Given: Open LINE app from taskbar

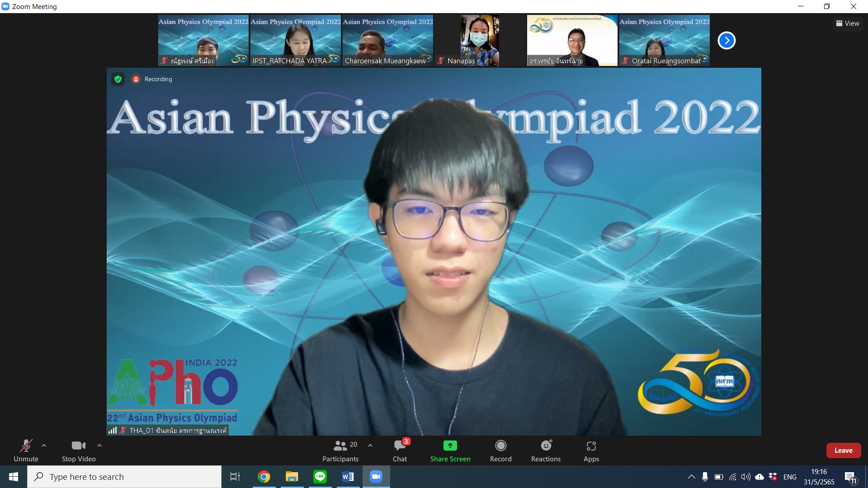Looking at the screenshot, I should click(x=320, y=477).
